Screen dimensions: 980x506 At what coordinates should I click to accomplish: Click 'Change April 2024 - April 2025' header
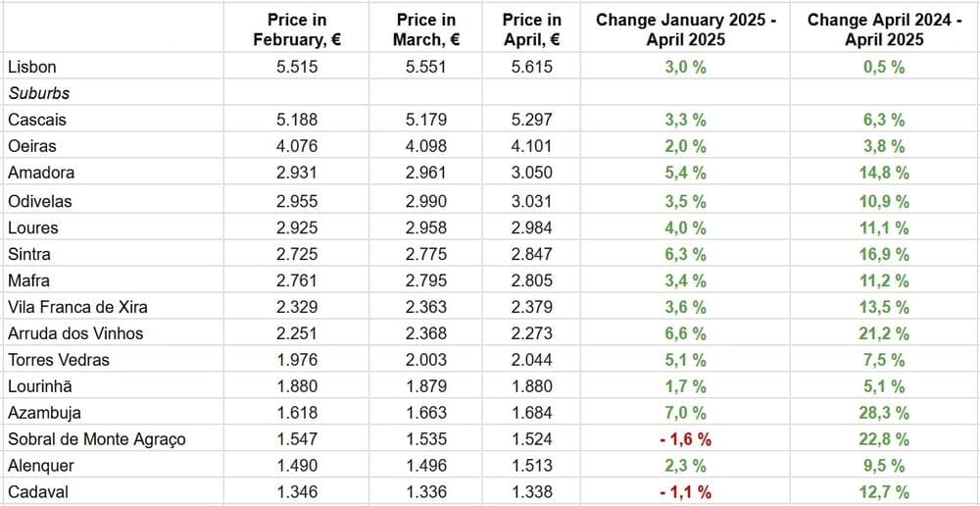pos(886,29)
